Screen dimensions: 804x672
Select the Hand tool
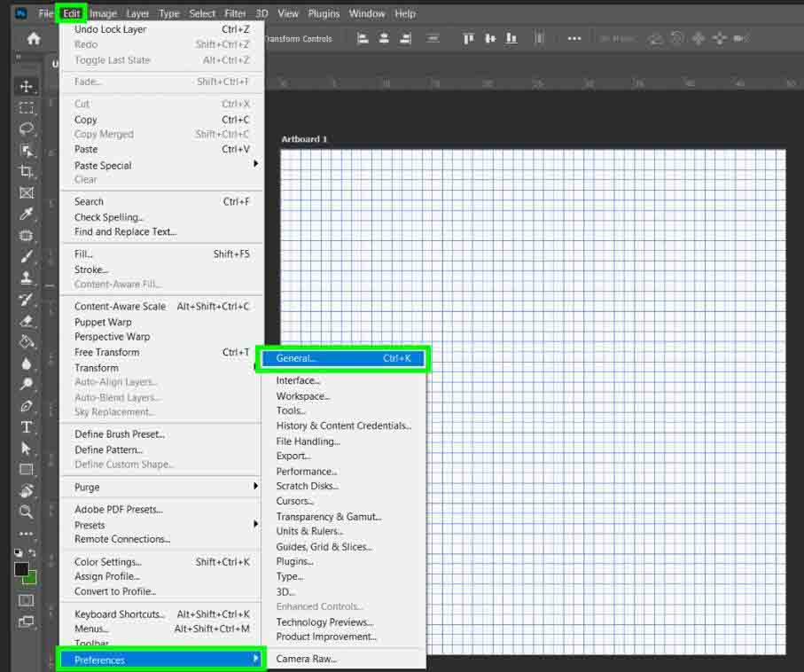[x=27, y=491]
